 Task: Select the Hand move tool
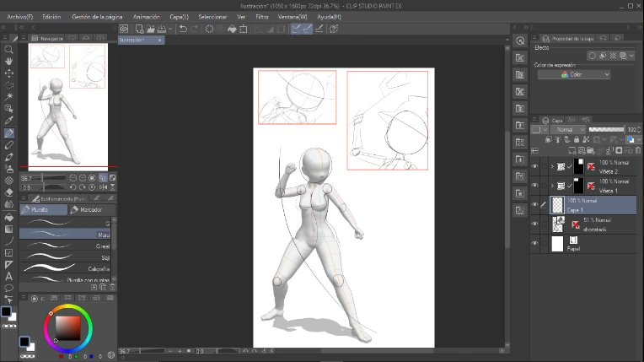(x=8, y=62)
